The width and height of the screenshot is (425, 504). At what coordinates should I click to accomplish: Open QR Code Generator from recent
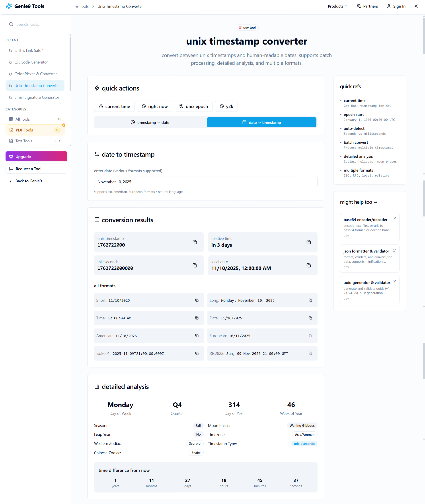pos(31,62)
